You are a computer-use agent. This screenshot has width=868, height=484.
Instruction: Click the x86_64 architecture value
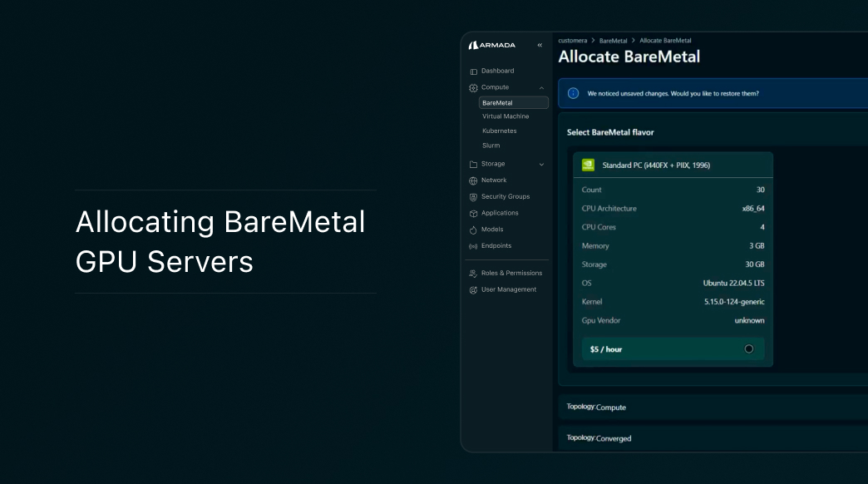(x=753, y=208)
